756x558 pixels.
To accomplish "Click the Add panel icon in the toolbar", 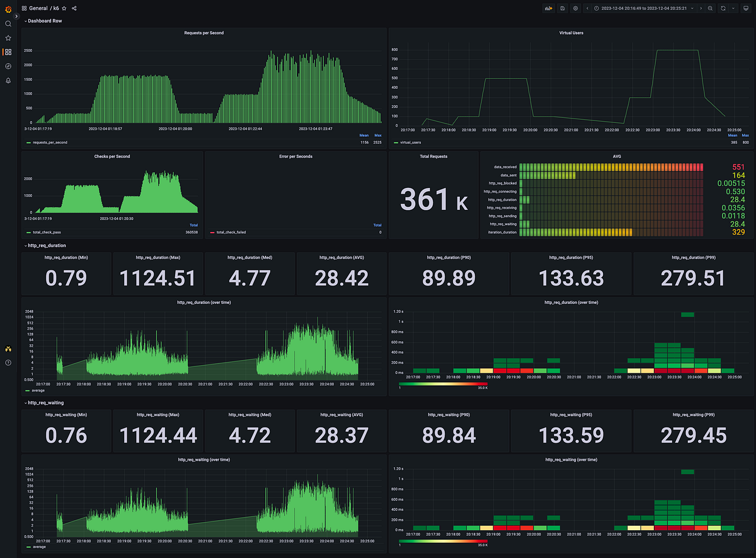I will [x=548, y=8].
